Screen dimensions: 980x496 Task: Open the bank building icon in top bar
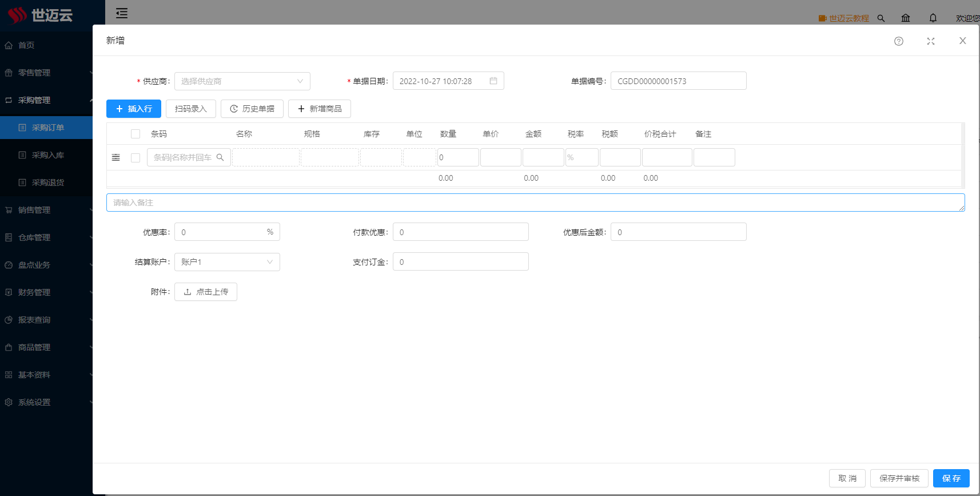[x=906, y=18]
